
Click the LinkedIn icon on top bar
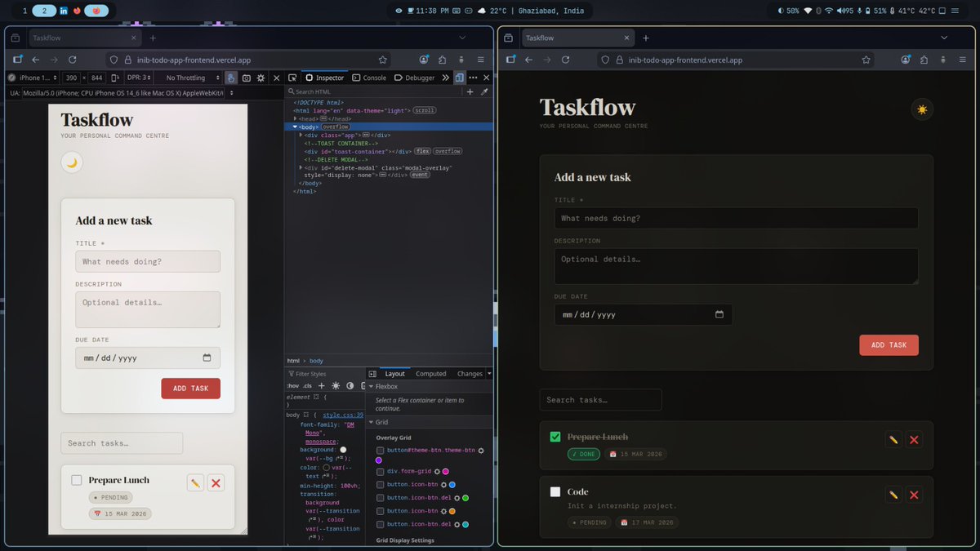coord(64,11)
